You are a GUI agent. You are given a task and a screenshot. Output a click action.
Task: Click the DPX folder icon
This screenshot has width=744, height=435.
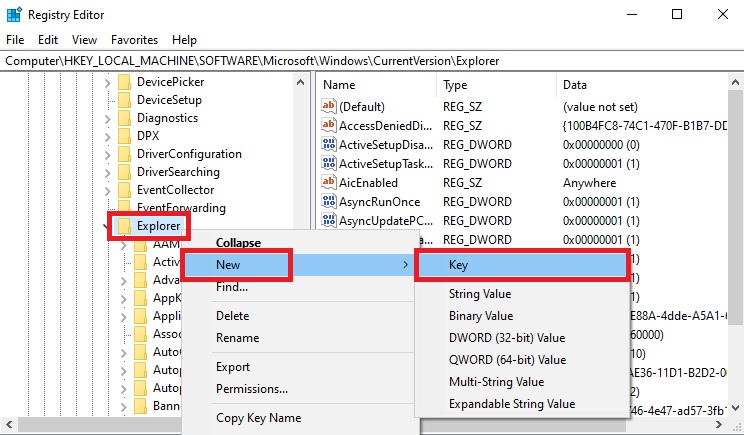coord(124,136)
